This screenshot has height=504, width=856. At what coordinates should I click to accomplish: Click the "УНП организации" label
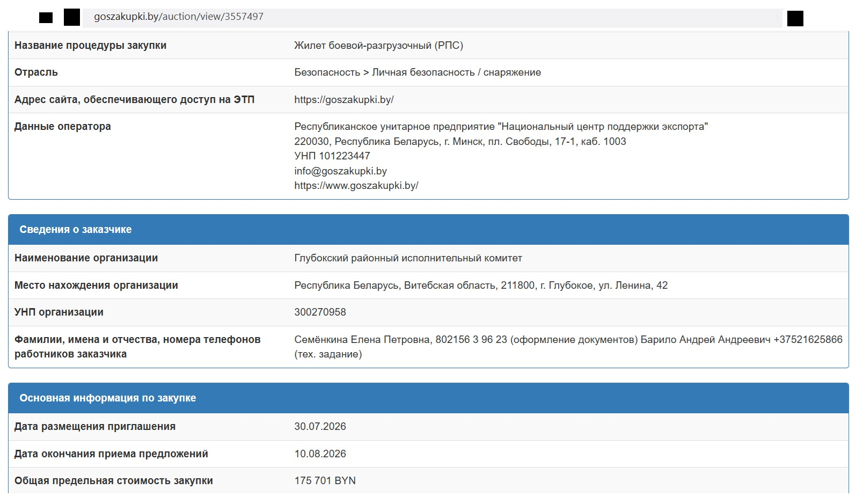59,312
